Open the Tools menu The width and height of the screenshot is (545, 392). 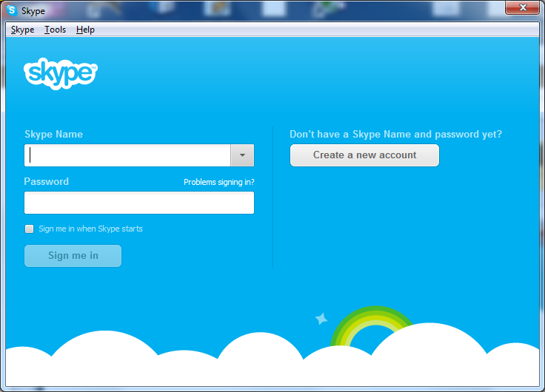pyautogui.click(x=55, y=30)
